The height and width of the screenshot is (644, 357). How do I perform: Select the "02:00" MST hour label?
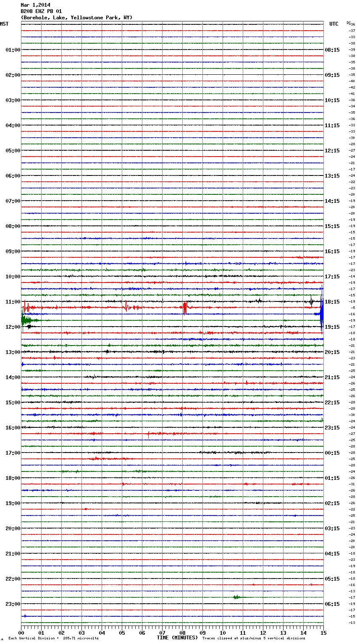[x=13, y=75]
